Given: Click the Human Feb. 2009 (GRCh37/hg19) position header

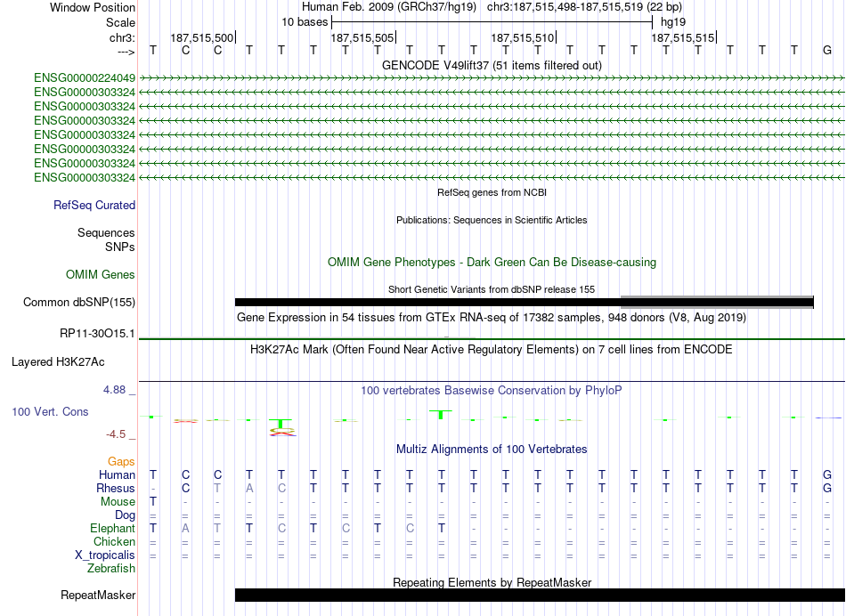Looking at the screenshot, I should 389,7.
